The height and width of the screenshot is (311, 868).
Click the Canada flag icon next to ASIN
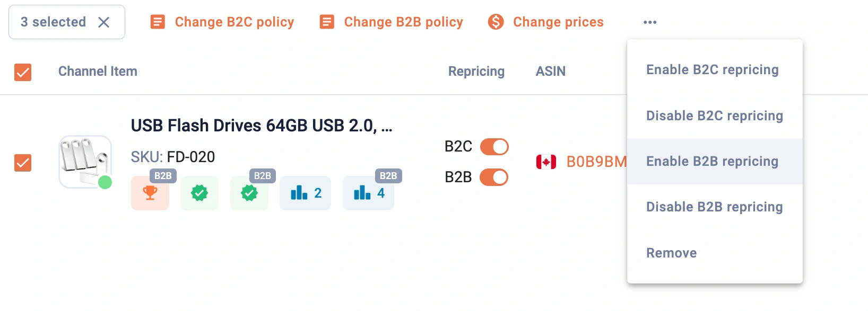[x=547, y=162]
